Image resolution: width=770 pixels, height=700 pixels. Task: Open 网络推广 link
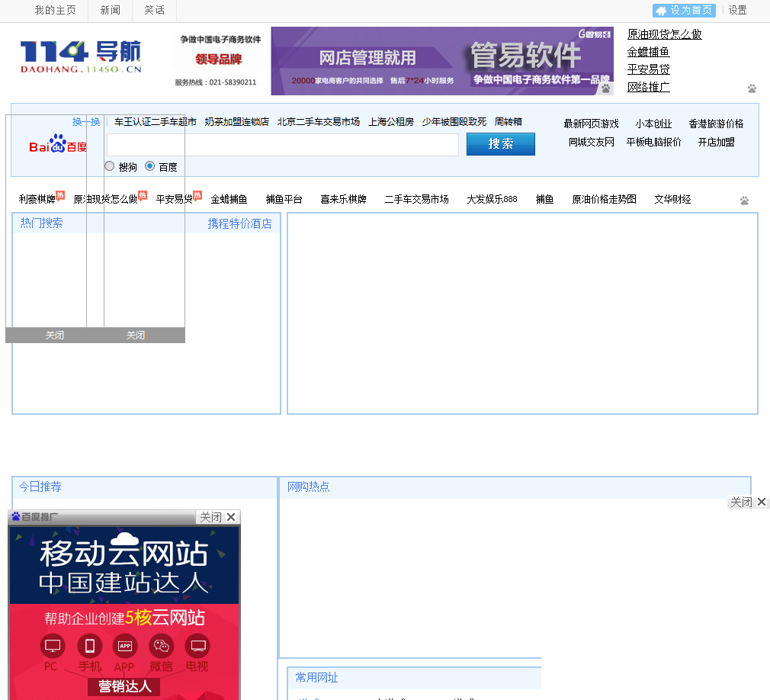click(x=648, y=88)
